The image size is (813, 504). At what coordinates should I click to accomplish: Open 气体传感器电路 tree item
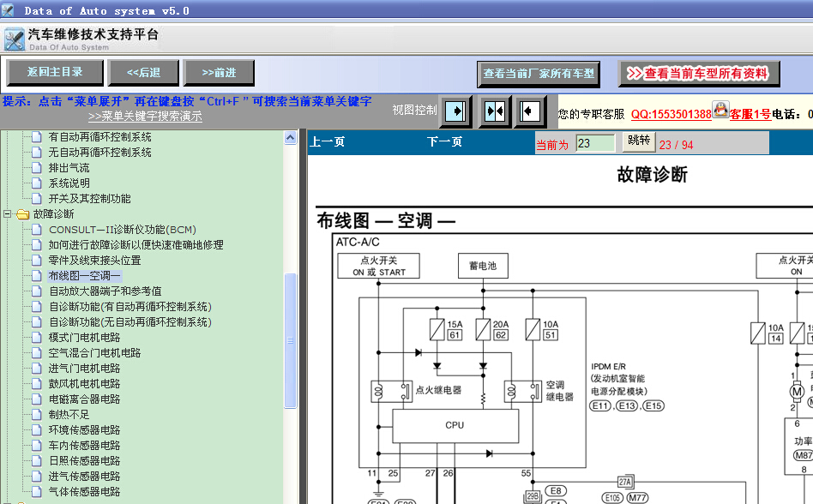pos(85,491)
